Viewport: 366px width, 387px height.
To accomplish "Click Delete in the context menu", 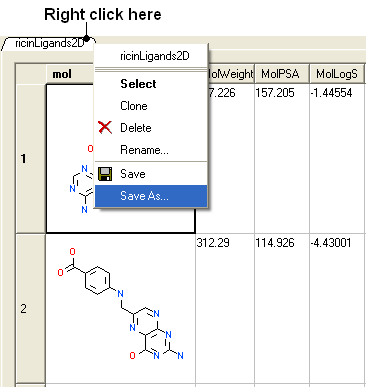I will pyautogui.click(x=151, y=128).
